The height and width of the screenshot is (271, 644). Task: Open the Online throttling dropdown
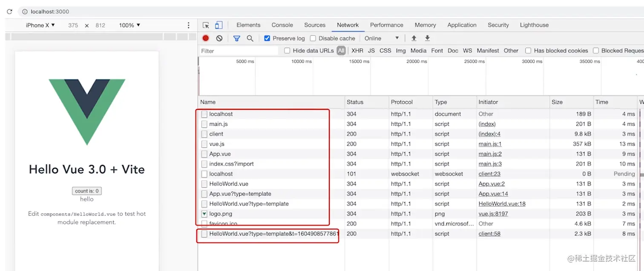tap(382, 38)
